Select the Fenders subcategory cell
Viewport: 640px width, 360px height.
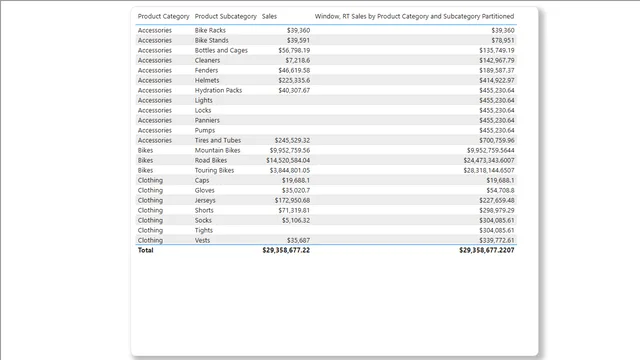[x=206, y=70]
